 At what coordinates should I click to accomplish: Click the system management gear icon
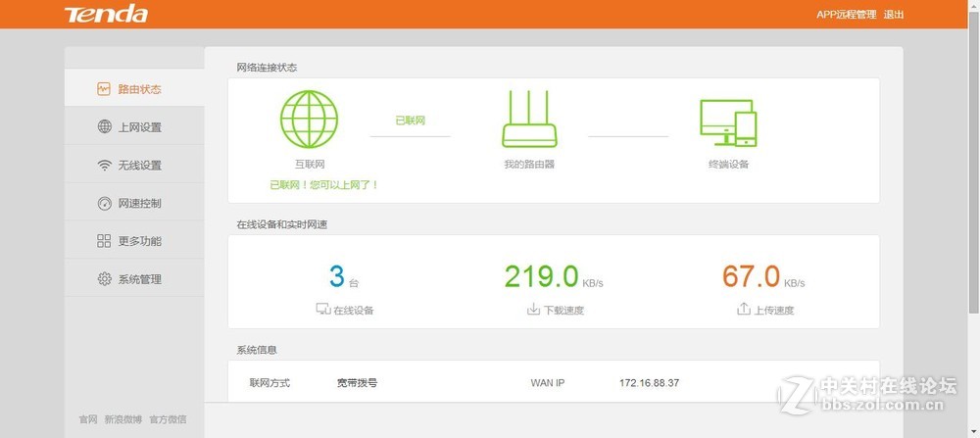click(x=104, y=279)
